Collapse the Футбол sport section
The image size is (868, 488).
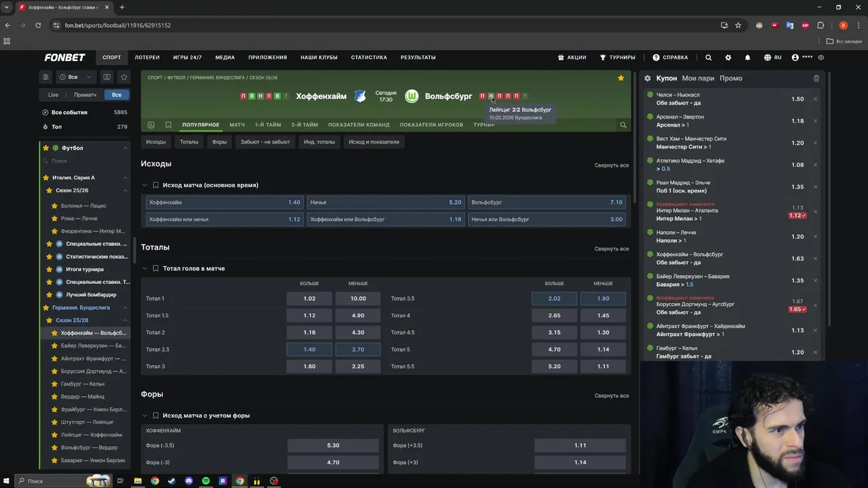pyautogui.click(x=125, y=148)
